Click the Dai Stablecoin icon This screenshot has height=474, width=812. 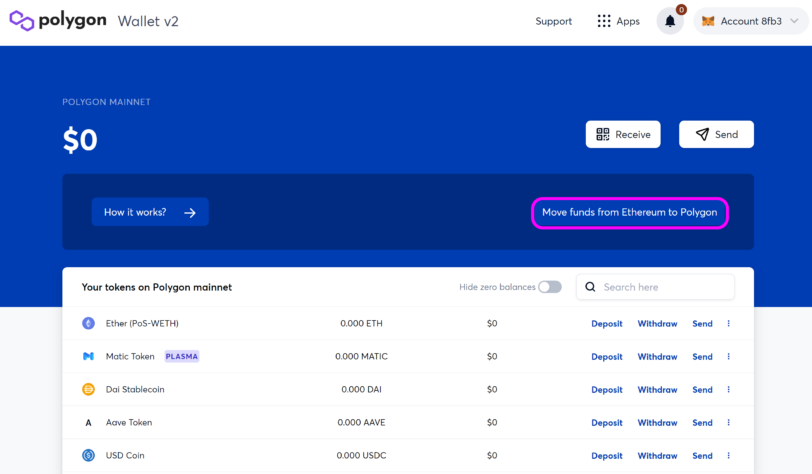pyautogui.click(x=89, y=389)
